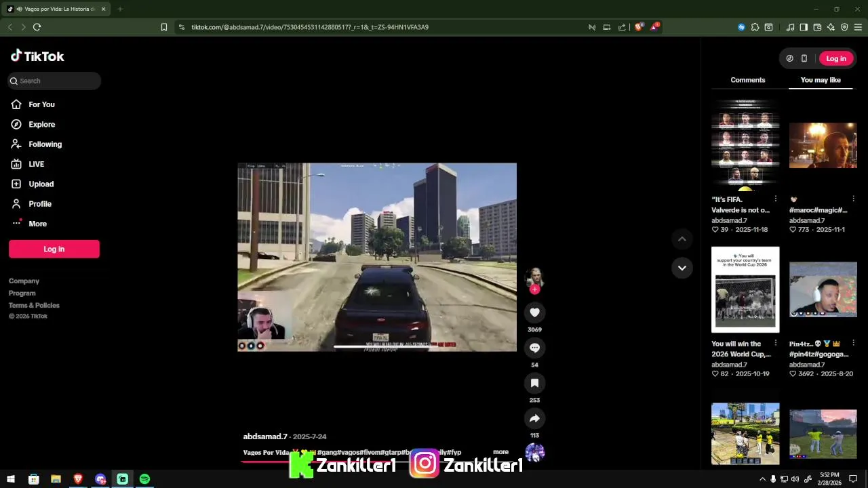The width and height of the screenshot is (868, 488).
Task: Expand the Program footer section
Action: click(x=22, y=293)
